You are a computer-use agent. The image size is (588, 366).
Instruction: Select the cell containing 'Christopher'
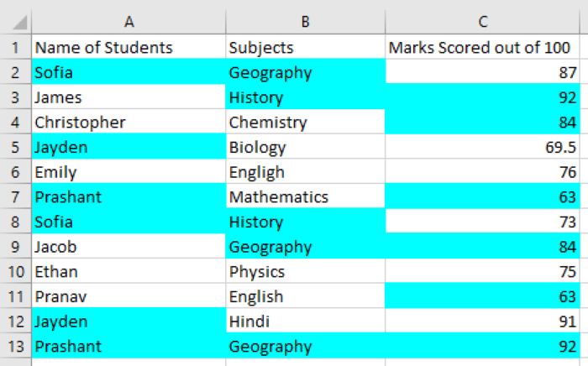[x=129, y=123]
